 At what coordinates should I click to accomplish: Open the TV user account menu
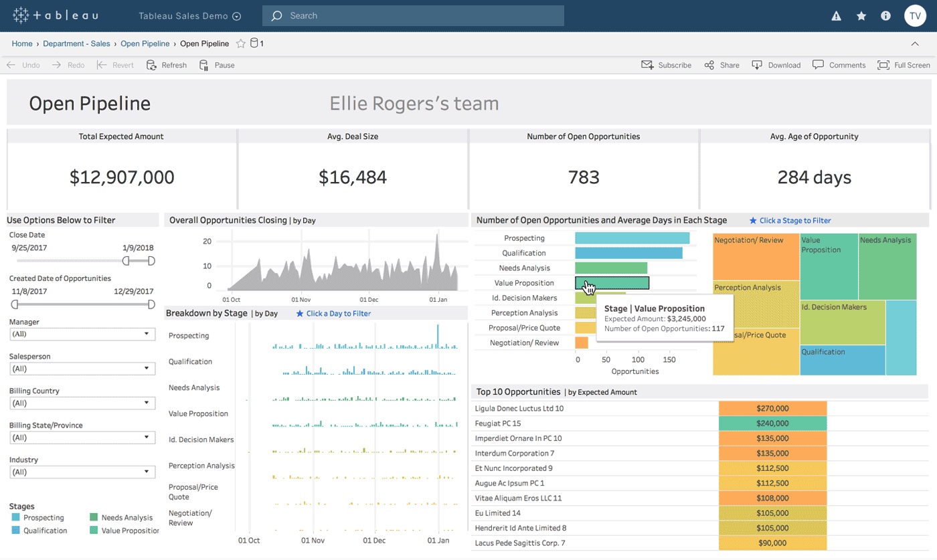916,15
